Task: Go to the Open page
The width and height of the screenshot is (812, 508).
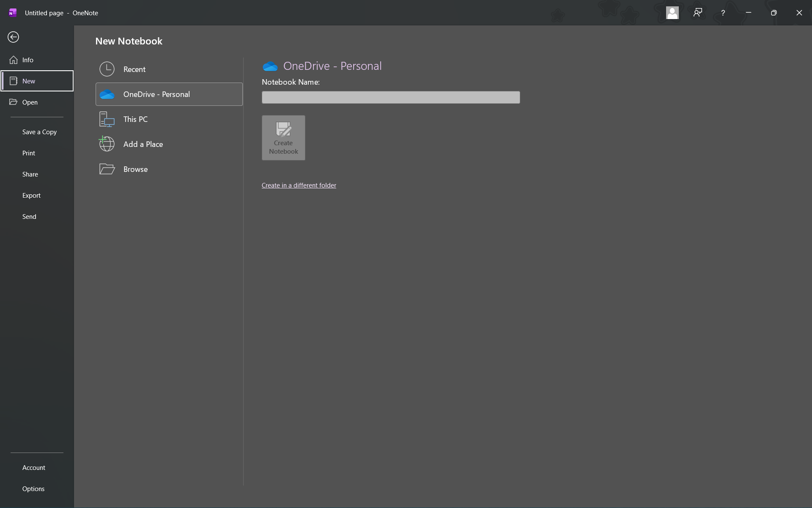Action: point(37,102)
